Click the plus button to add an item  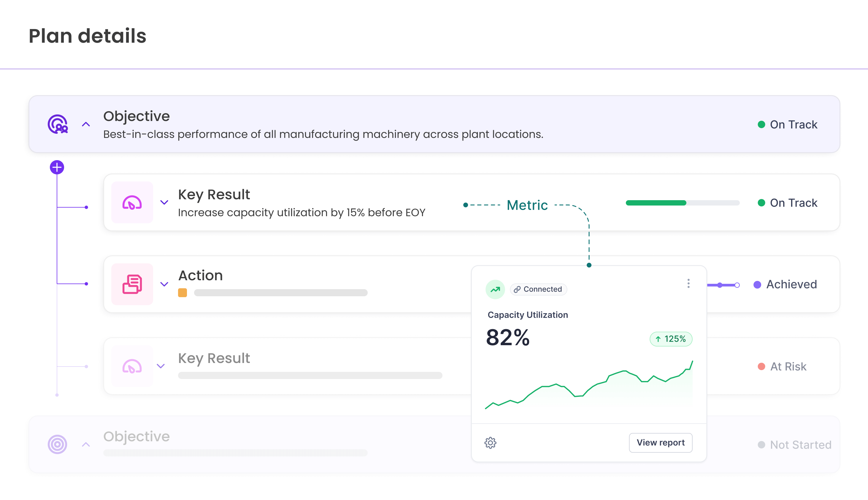(57, 167)
